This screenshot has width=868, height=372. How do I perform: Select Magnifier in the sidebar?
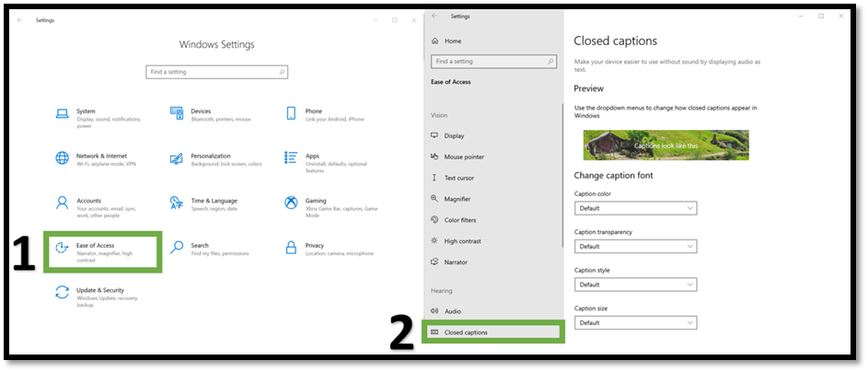click(x=457, y=199)
